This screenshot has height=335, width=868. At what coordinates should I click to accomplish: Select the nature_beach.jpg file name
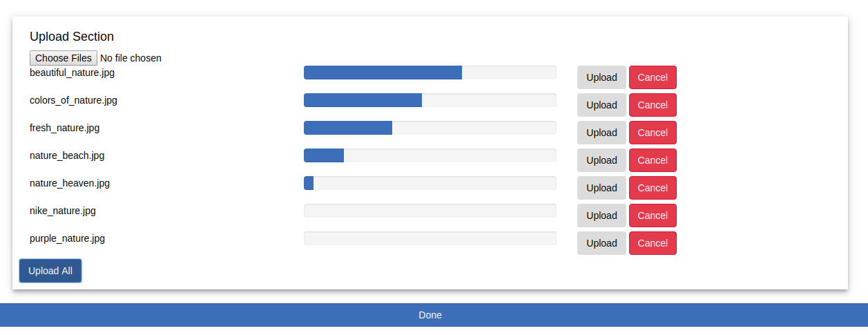67,155
